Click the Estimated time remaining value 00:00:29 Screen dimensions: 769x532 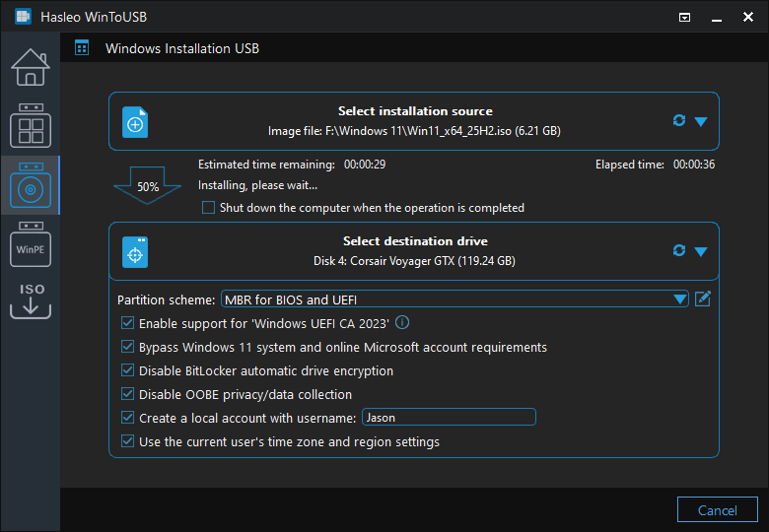click(x=365, y=165)
